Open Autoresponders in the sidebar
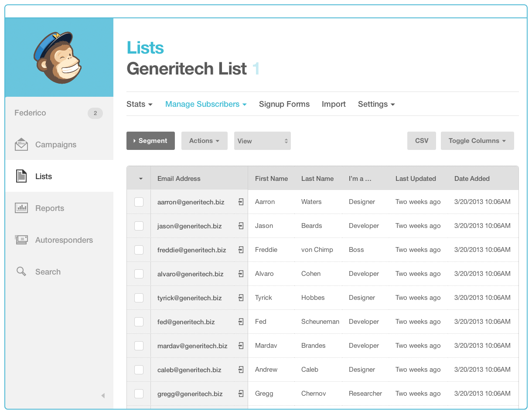This screenshot has width=532, height=414. (x=59, y=240)
